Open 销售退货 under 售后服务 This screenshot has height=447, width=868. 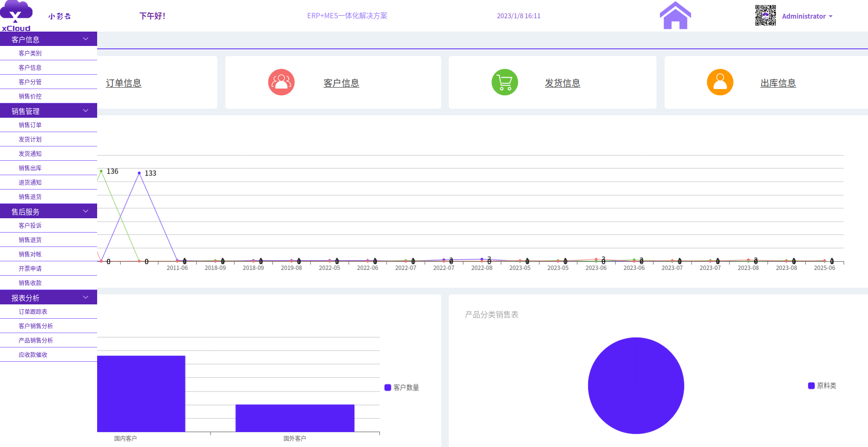[48, 240]
